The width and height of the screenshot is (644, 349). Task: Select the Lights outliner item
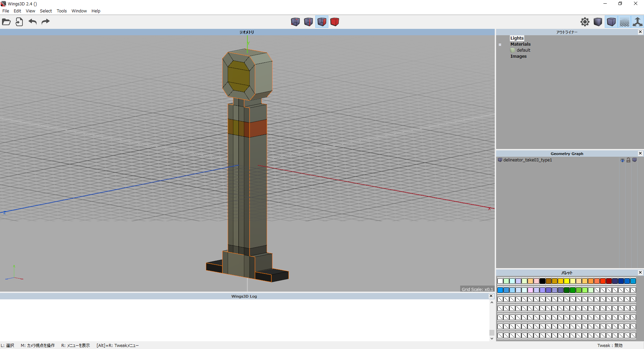[517, 38]
